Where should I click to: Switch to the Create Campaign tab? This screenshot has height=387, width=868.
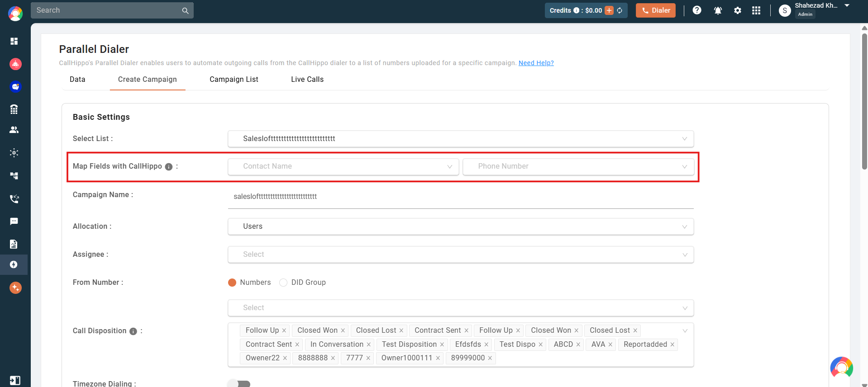[148, 80]
